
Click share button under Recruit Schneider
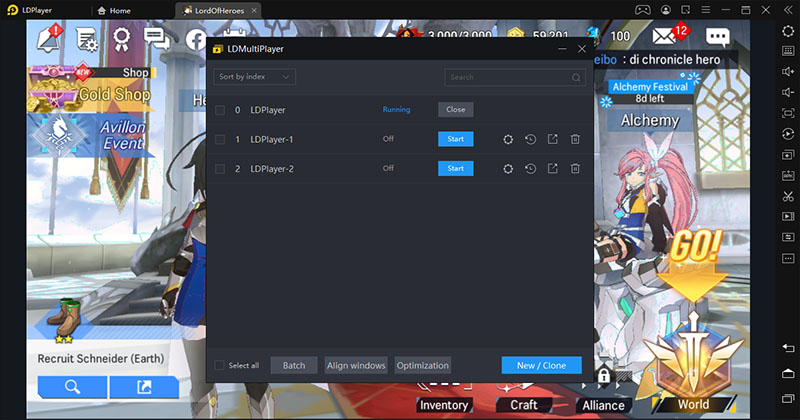[144, 387]
